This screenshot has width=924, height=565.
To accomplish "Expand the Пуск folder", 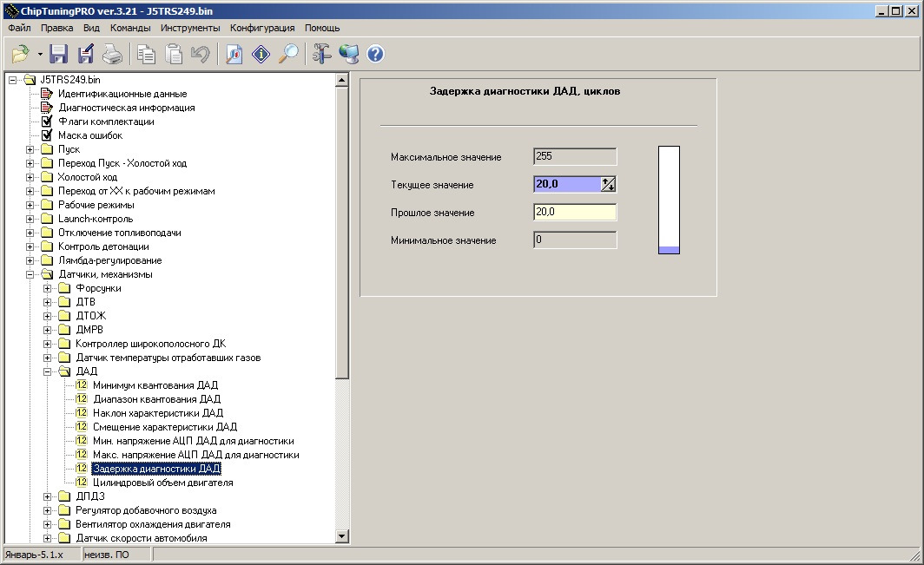I will coord(30,149).
